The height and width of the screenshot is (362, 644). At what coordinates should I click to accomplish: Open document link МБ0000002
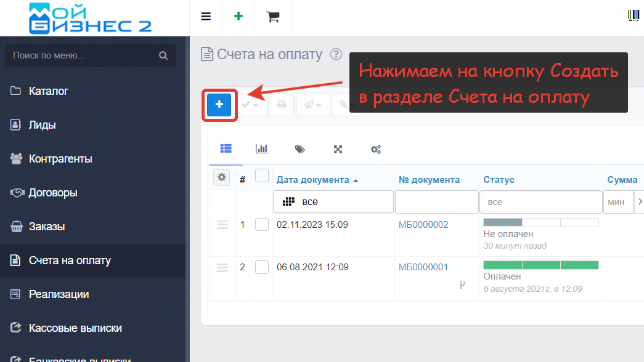423,225
